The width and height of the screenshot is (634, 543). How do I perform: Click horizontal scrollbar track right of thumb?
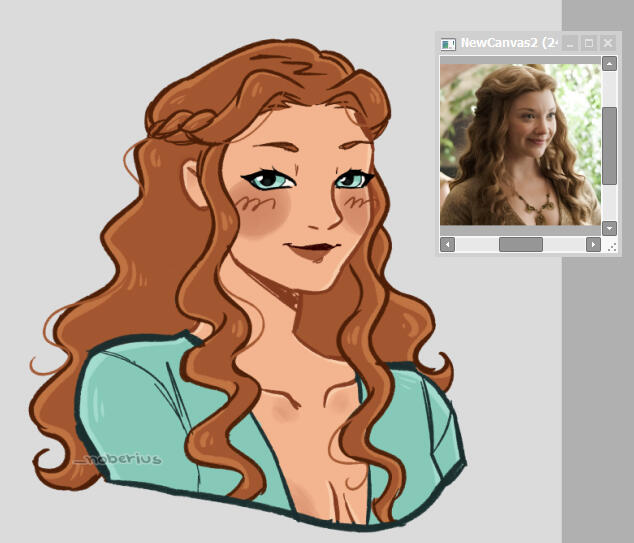tap(564, 244)
